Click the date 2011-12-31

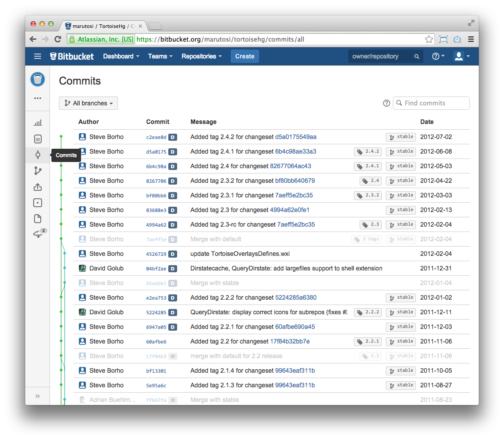click(436, 269)
